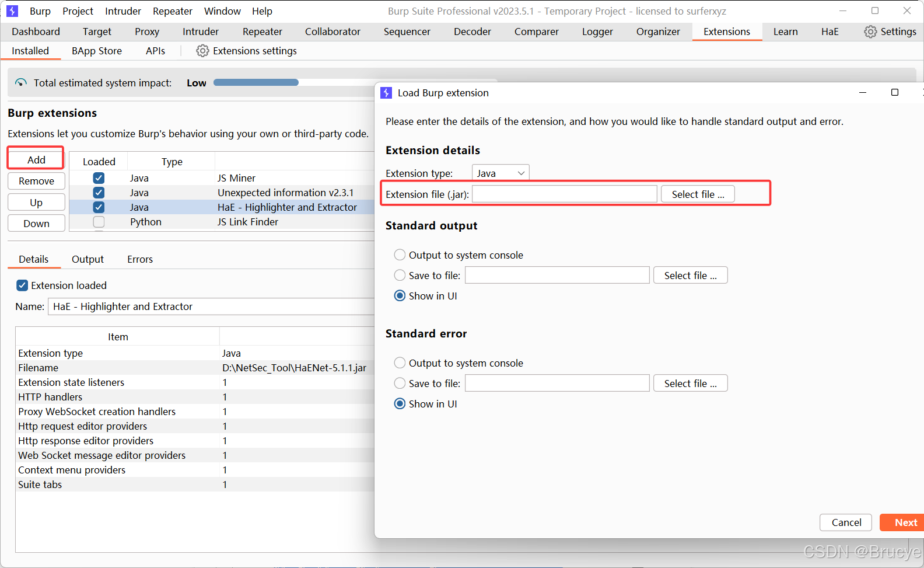
Task: Open the Intruder menu
Action: pos(123,11)
